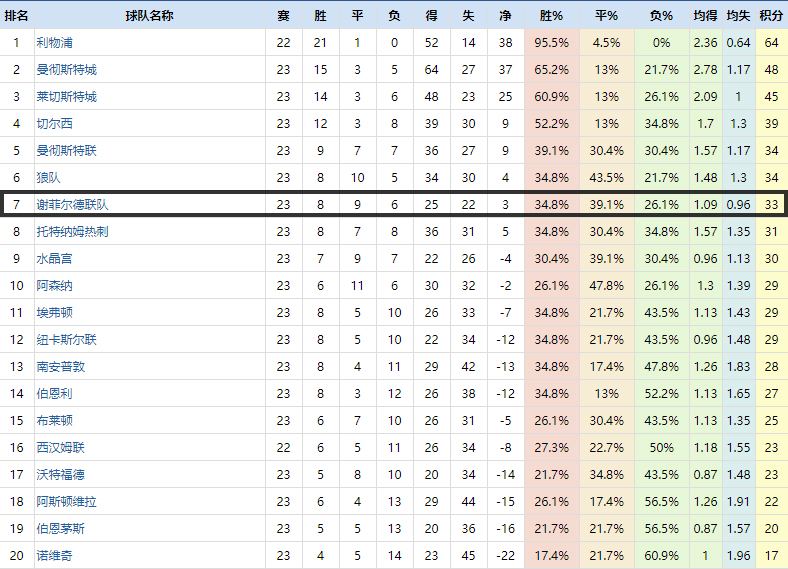Select the 托特纳姆热刺 team link
Screen dimensions: 788x569
73,232
